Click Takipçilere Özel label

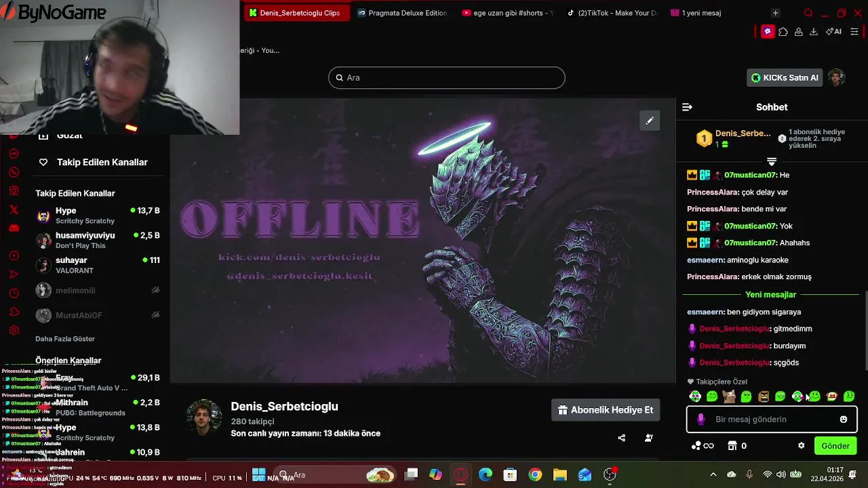pos(722,382)
